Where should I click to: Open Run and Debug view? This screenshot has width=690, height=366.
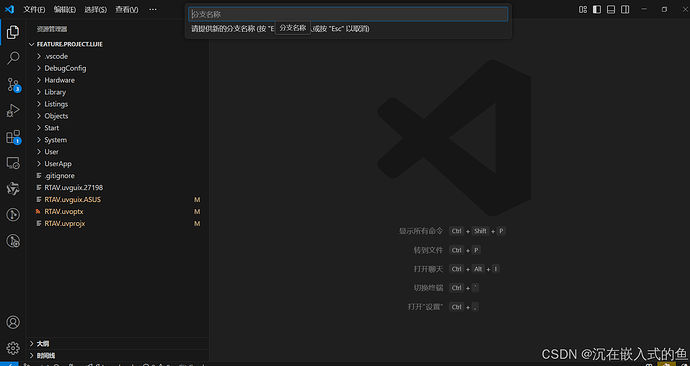pos(13,110)
